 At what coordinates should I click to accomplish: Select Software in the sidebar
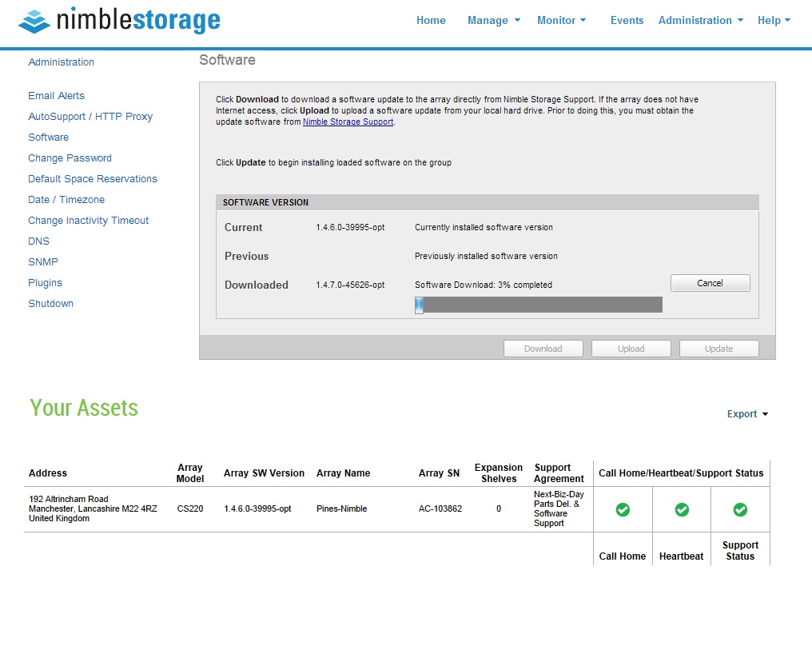[x=48, y=138]
